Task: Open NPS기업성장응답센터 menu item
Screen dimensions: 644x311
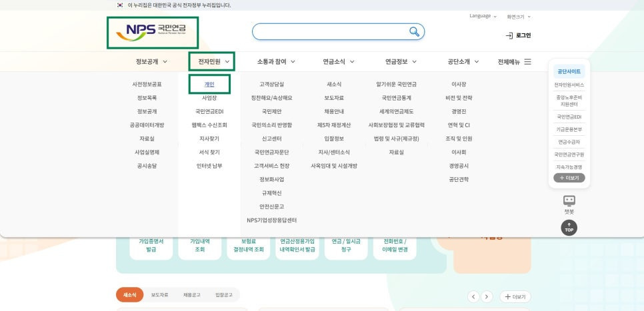Action: pyautogui.click(x=271, y=220)
